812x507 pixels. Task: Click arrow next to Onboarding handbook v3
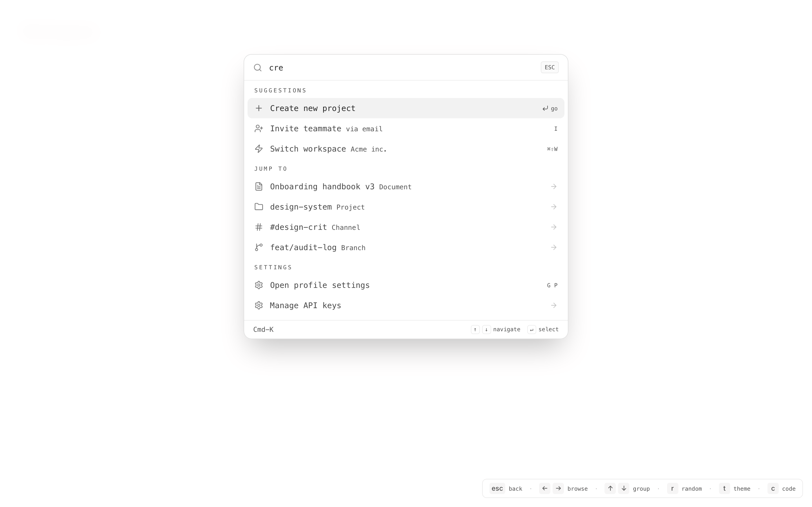(553, 186)
